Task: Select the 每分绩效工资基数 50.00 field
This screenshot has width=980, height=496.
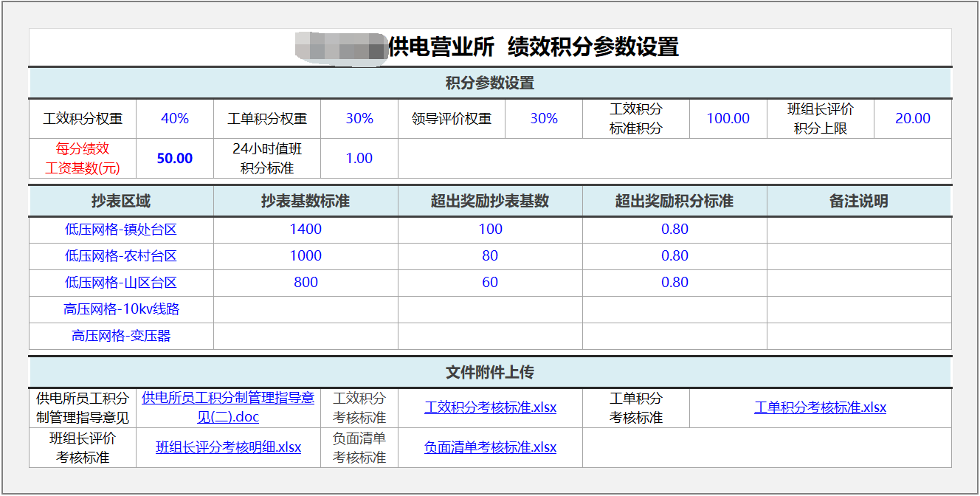Action: (x=175, y=159)
